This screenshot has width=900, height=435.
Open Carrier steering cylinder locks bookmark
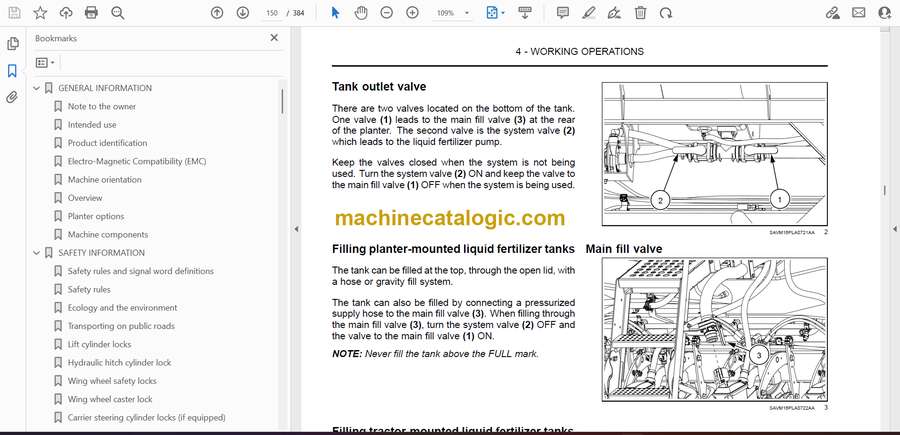tap(146, 418)
